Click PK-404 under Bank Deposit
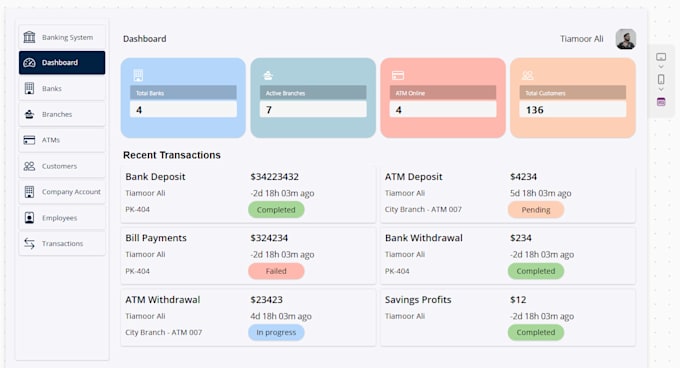 pos(137,209)
